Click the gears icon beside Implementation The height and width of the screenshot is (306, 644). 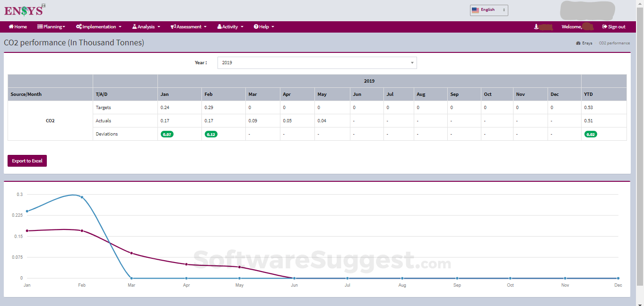coord(79,27)
